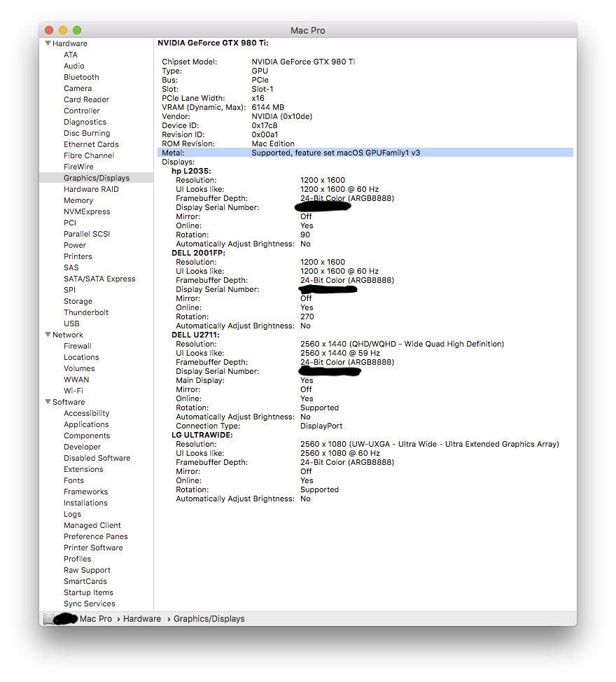This screenshot has width=616, height=682.
Task: Open USB in the sidebar
Action: [x=71, y=323]
